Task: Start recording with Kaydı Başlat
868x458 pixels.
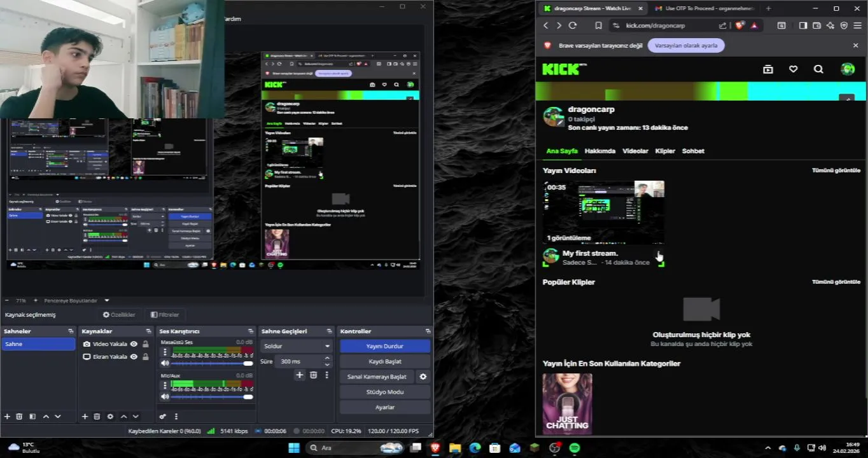Action: click(x=385, y=361)
